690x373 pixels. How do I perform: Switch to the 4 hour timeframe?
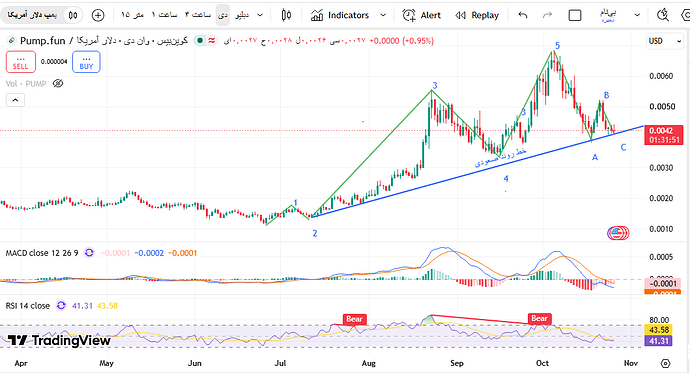point(198,15)
